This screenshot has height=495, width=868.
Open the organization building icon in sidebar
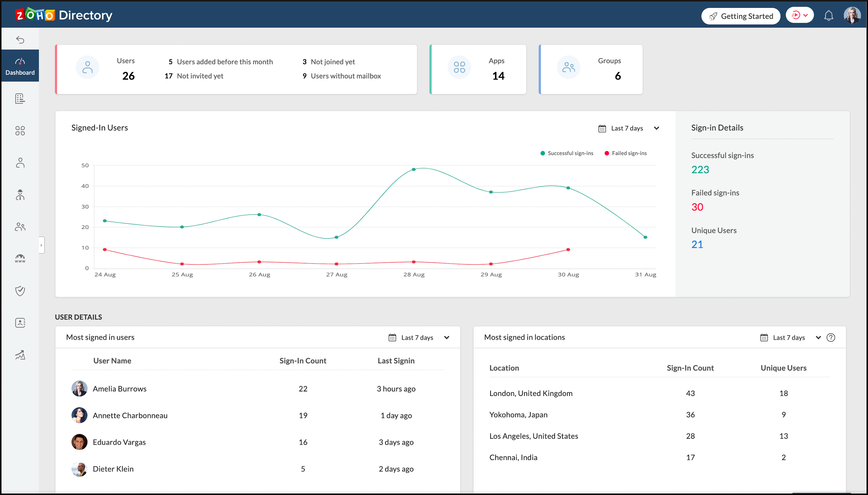pos(20,98)
